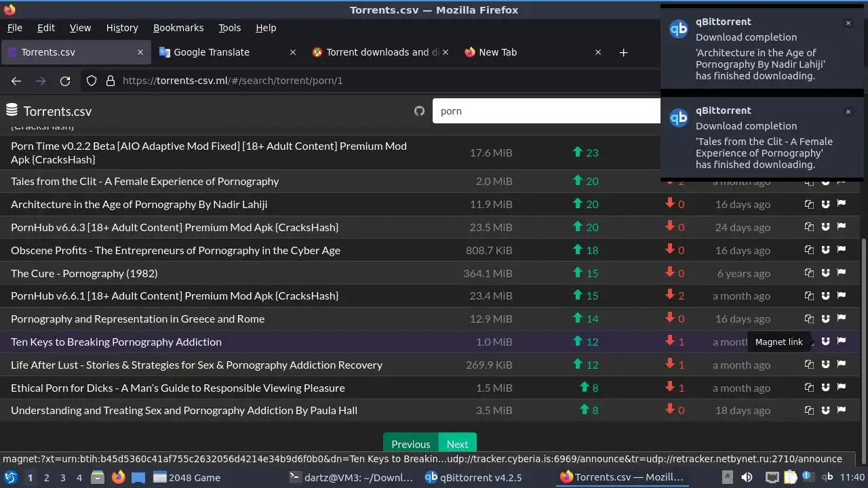This screenshot has width=868, height=488.
Task: Flag icon for Ethical Porn for Dicks row
Action: [x=842, y=387]
